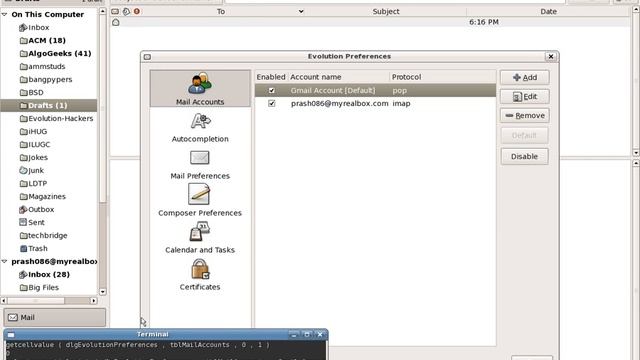Collapse the On This Computer tree

click(4, 14)
